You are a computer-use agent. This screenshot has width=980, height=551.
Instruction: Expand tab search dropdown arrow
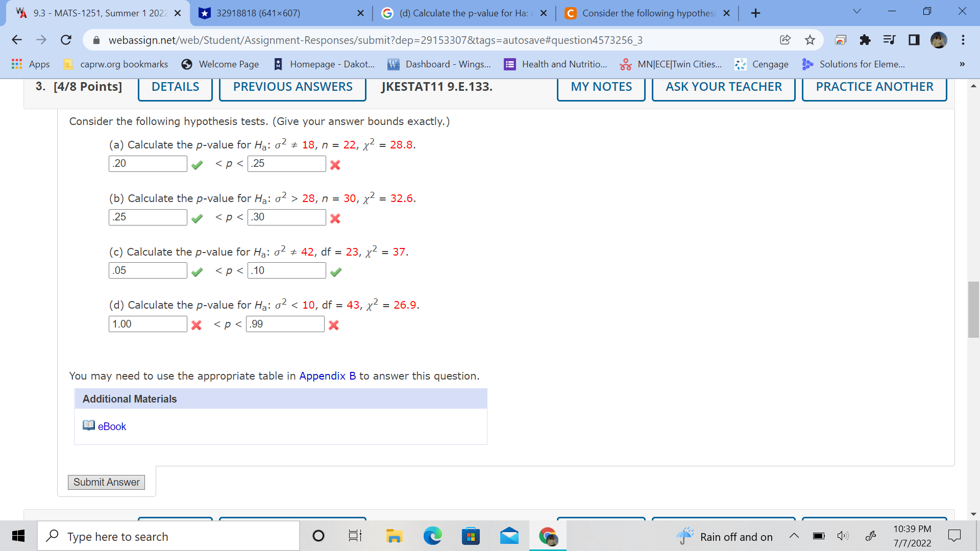coord(857,12)
